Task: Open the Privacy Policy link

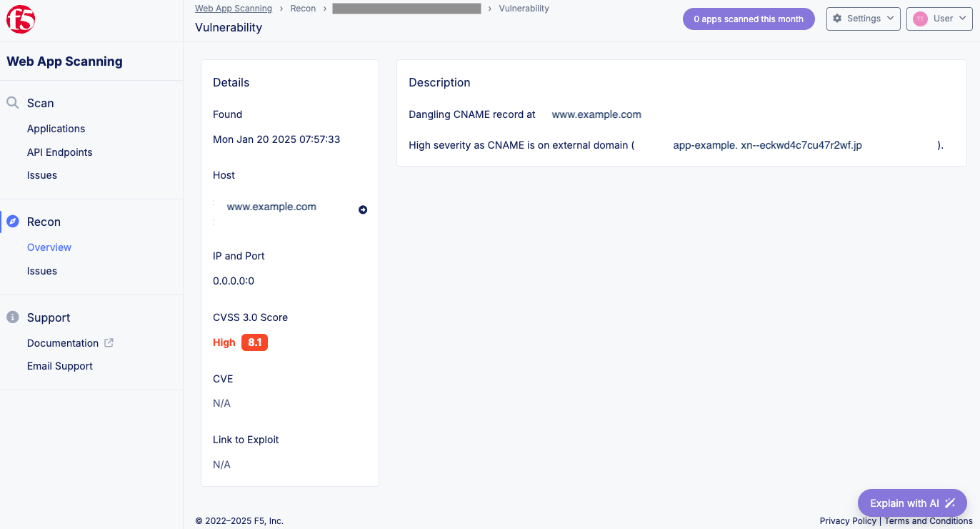Action: (848, 521)
